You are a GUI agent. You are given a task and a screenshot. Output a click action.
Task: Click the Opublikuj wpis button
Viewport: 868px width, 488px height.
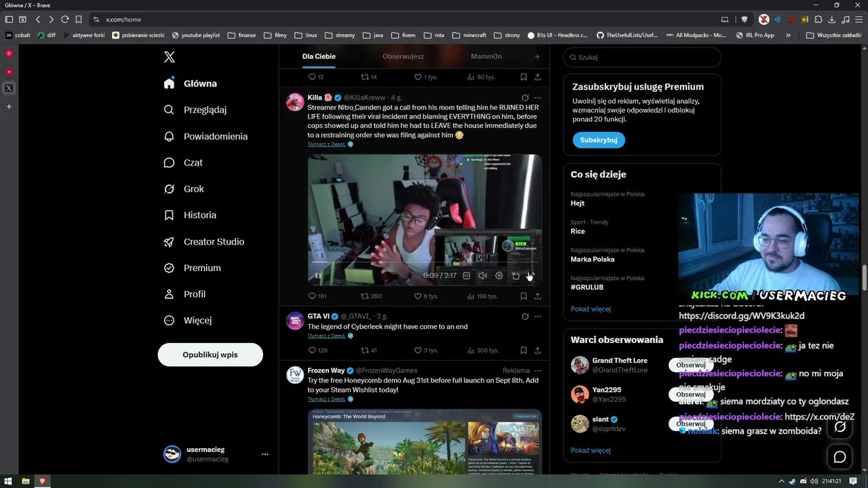click(x=210, y=354)
